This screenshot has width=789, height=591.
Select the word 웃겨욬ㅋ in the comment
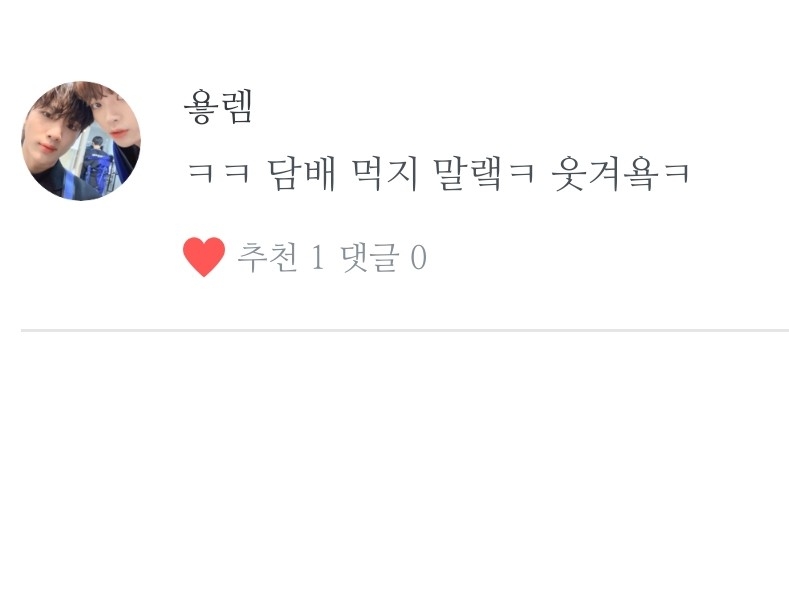620,174
